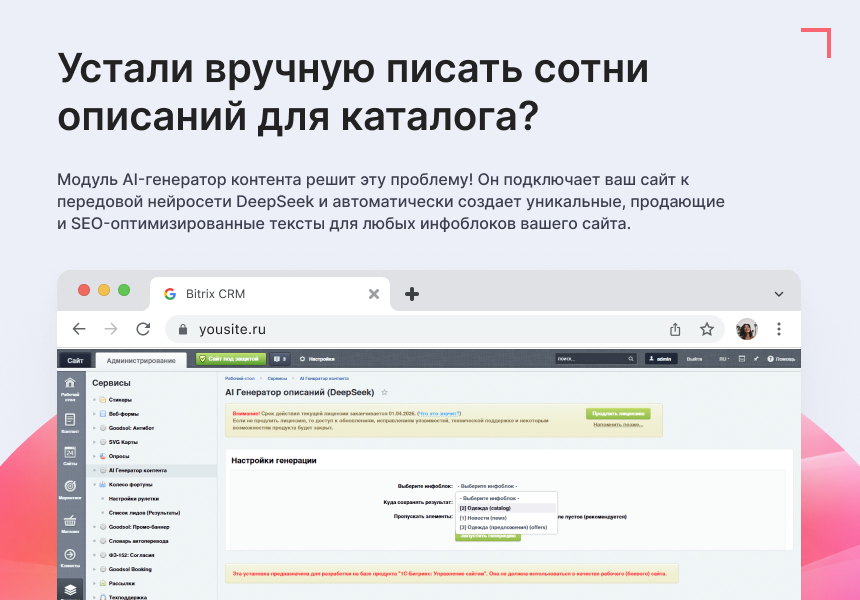Open Настройки in the top admin bar
The image size is (860, 600).
tap(318, 359)
